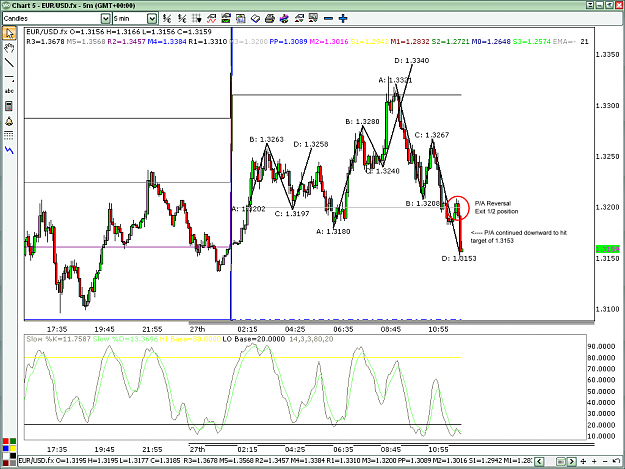Zoom in with the blue plus icon
Screen dimensions: 625x469
coord(343,18)
